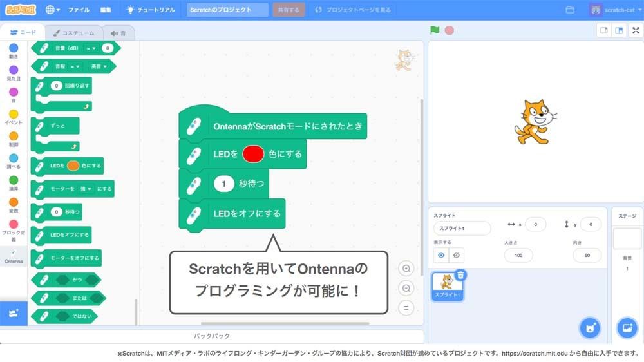This screenshot has height=362, width=644.
Task: Zoom out the workspace
Action: point(406,288)
